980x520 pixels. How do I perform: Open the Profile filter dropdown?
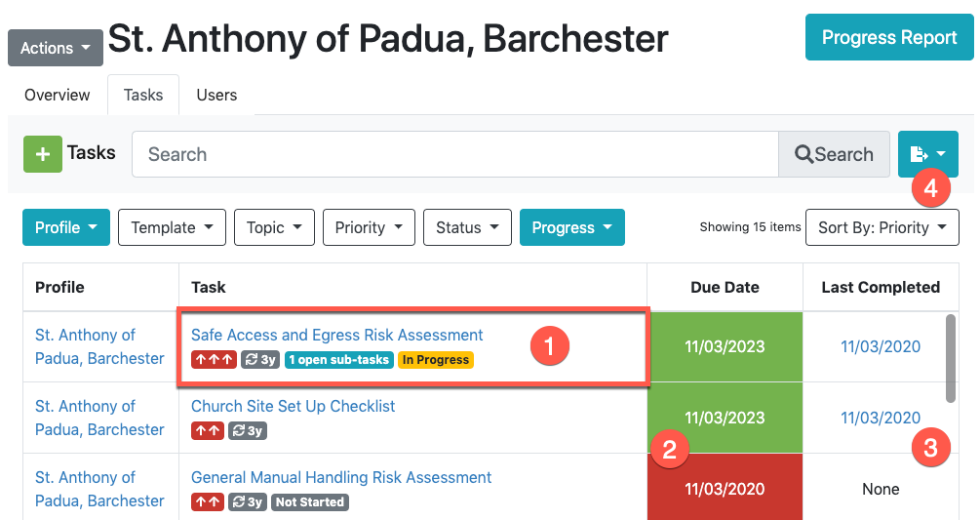(65, 227)
